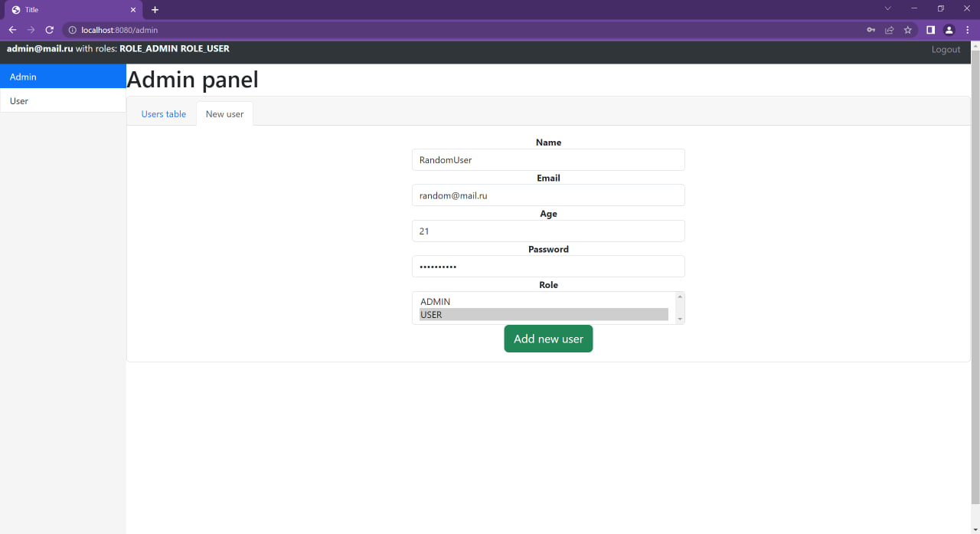Click the Admin panel heading
This screenshot has height=534, width=980.
pyautogui.click(x=193, y=80)
